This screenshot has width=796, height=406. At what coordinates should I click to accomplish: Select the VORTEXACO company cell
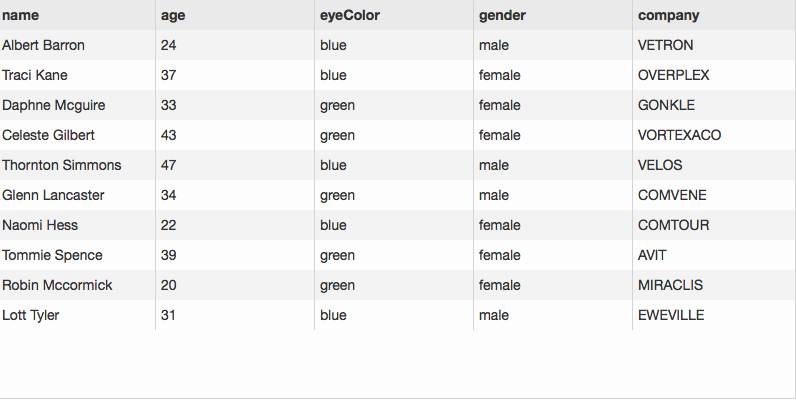[x=714, y=135]
